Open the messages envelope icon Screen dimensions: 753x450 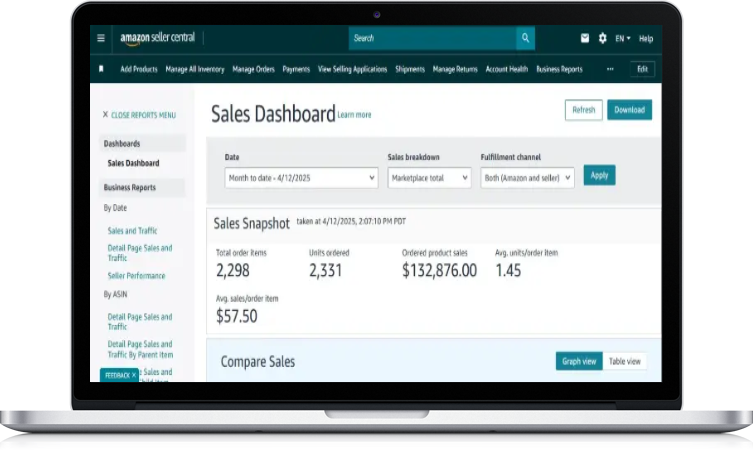(x=585, y=38)
